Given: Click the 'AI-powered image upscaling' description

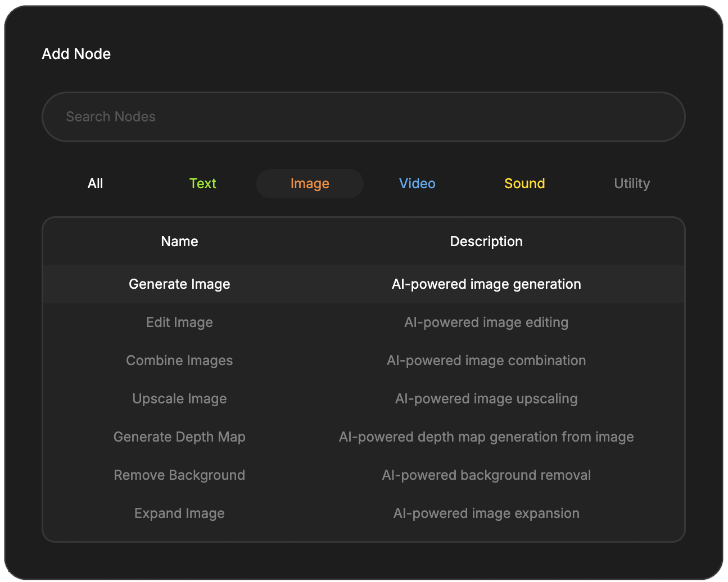Looking at the screenshot, I should click(x=486, y=399).
